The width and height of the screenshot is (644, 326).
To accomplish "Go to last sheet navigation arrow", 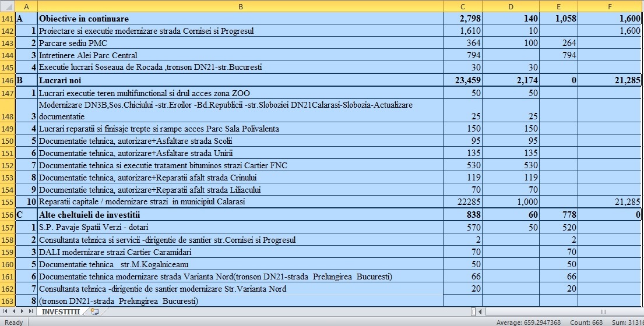I will pos(31,311).
